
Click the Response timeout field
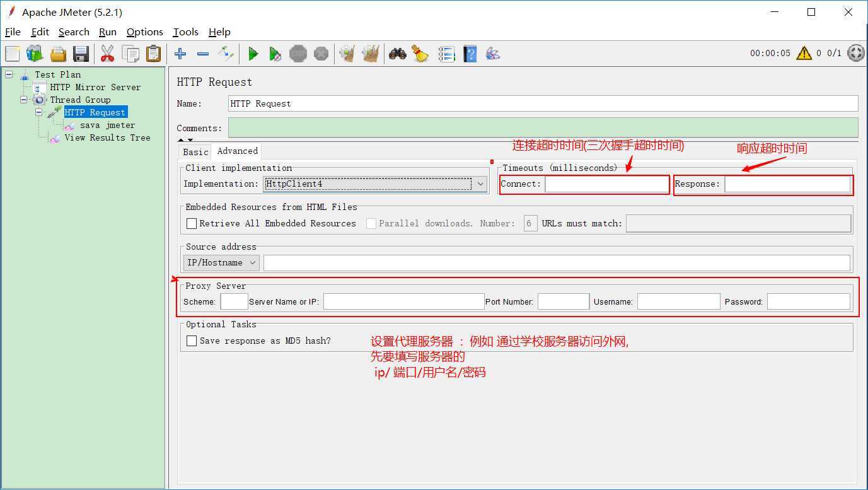tap(787, 184)
